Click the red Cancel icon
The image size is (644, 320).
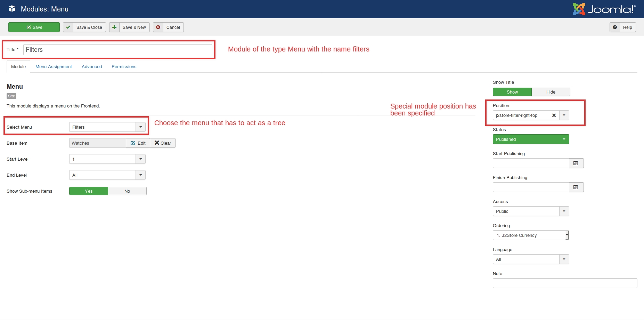[158, 27]
